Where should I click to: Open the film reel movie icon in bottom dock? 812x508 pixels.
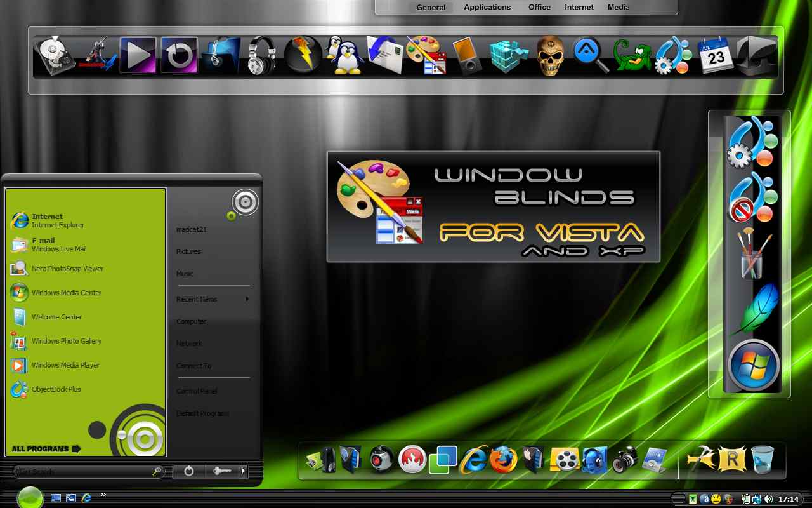click(x=564, y=460)
